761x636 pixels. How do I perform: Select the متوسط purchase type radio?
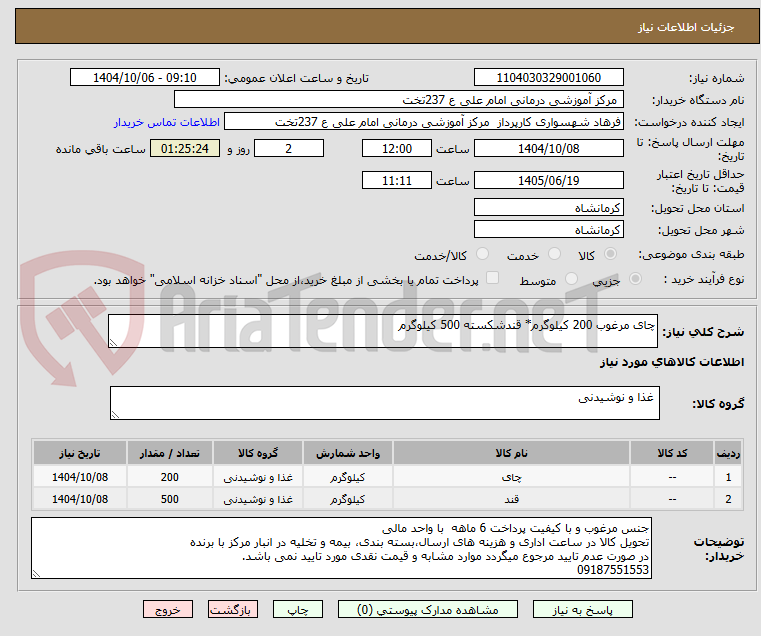(x=571, y=279)
